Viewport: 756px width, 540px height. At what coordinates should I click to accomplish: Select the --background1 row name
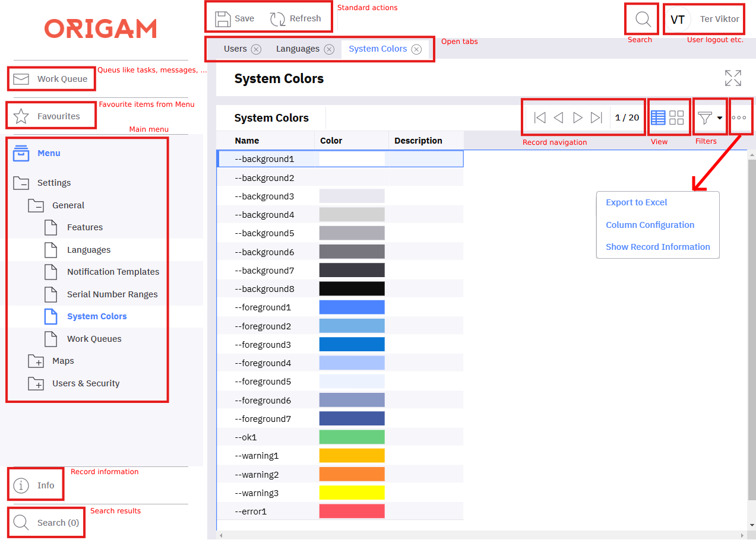[x=265, y=159]
